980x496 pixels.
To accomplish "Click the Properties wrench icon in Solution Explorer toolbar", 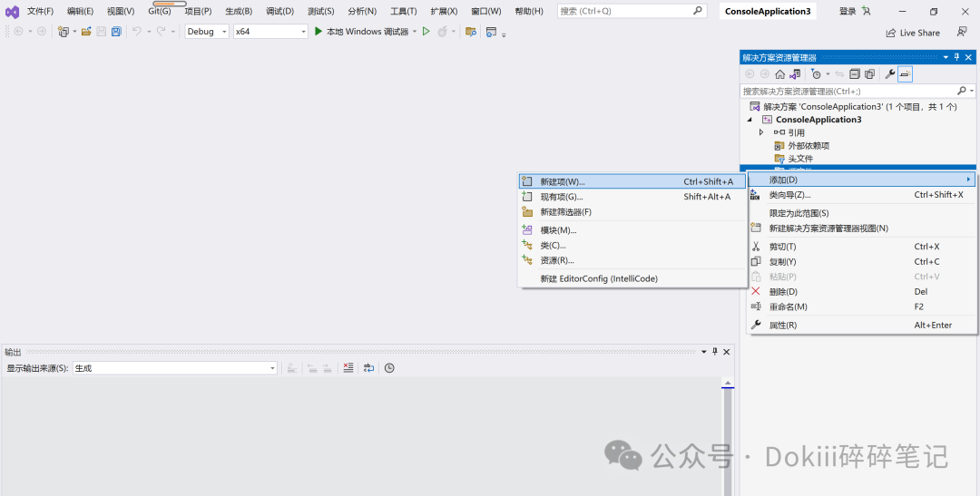I will [891, 74].
